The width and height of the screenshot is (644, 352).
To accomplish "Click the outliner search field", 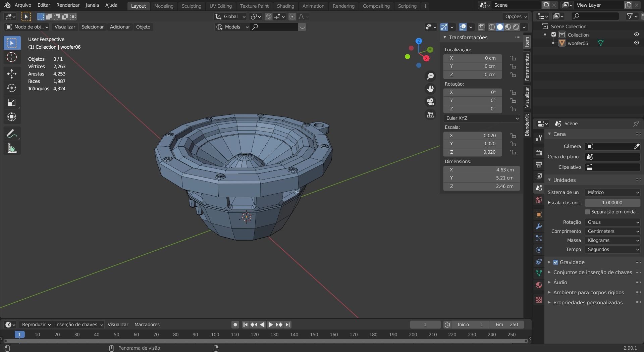I will coord(595,16).
